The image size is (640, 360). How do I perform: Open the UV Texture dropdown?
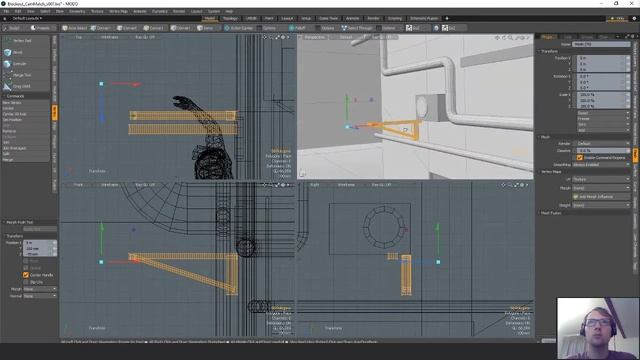click(601, 179)
